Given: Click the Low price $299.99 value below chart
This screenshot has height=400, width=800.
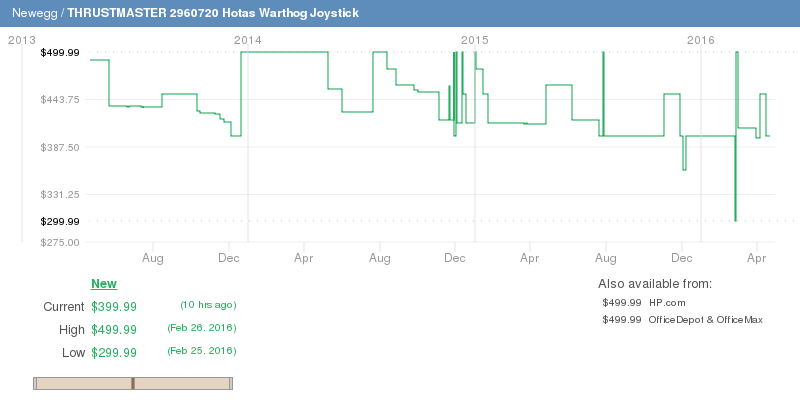Looking at the screenshot, I should pos(114,353).
